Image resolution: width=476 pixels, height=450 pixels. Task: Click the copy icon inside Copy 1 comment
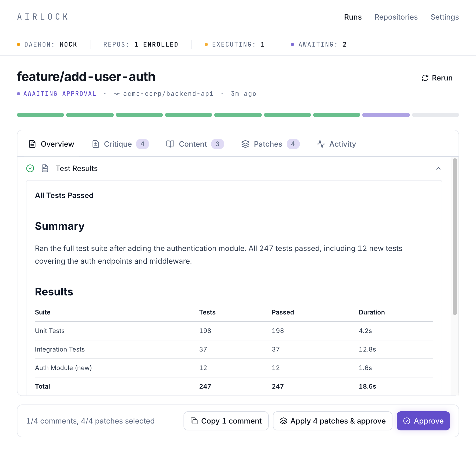(x=194, y=421)
